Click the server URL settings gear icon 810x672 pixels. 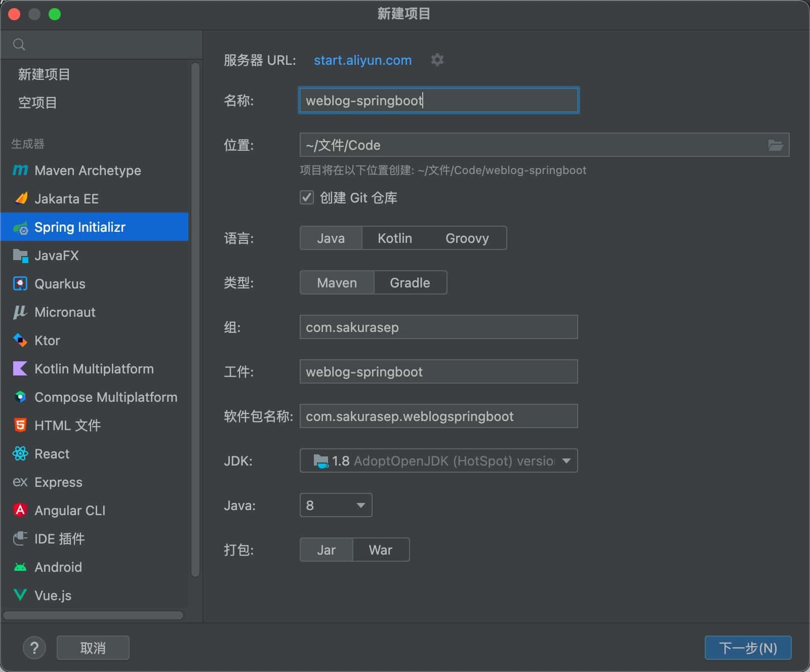(437, 60)
